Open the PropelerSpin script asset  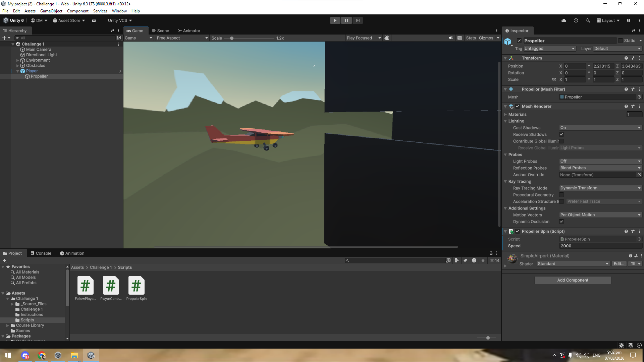pyautogui.click(x=136, y=286)
